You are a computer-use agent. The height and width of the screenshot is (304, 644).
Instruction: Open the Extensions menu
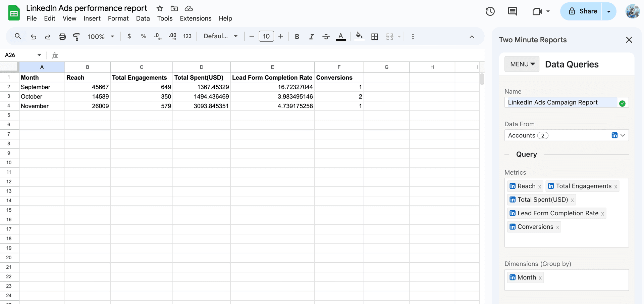tap(196, 18)
